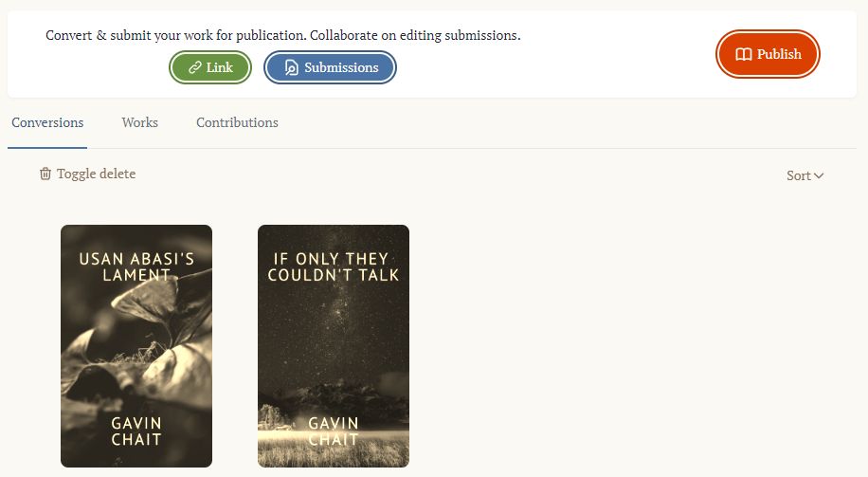868x477 pixels.
Task: Click the Usan Abasi's Lament title text
Action: (x=136, y=266)
